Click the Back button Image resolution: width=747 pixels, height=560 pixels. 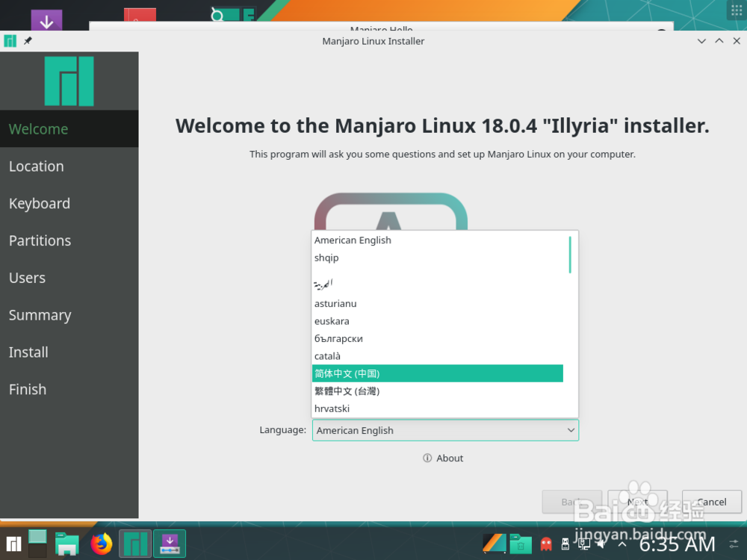tap(571, 502)
